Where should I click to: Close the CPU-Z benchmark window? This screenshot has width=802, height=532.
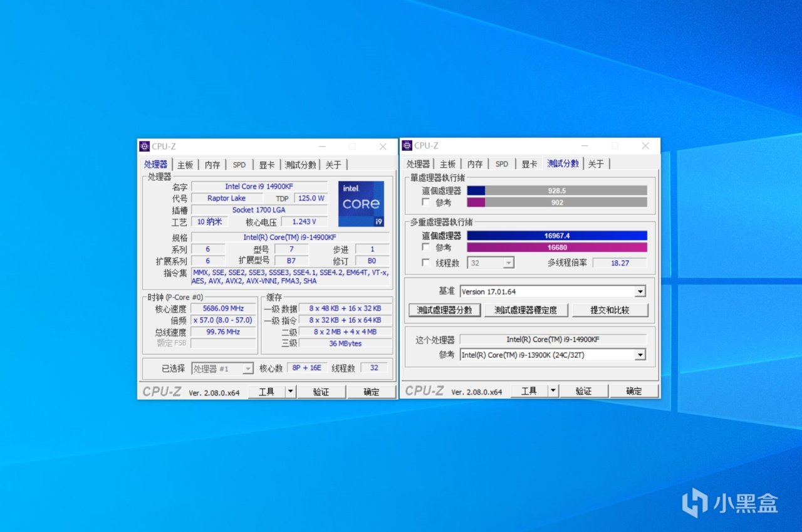pos(645,145)
